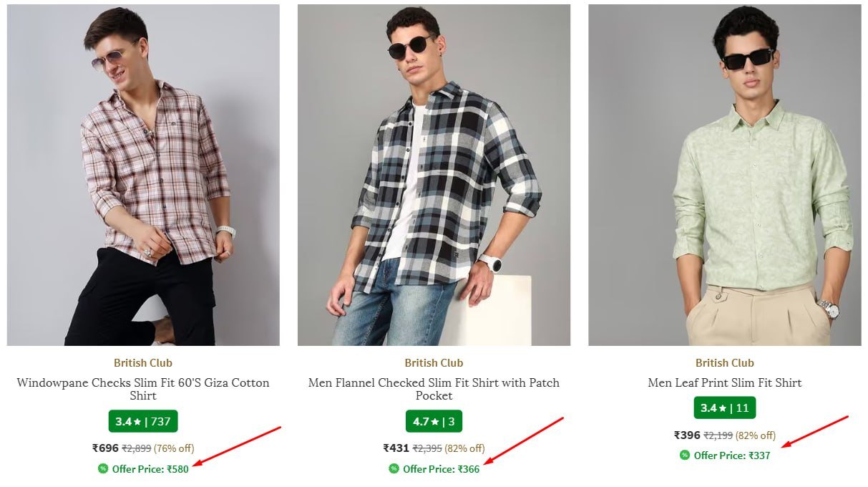Image resolution: width=868 pixels, height=487 pixels.
Task: Click the green offer icon beside ₹366
Action: 394,469
